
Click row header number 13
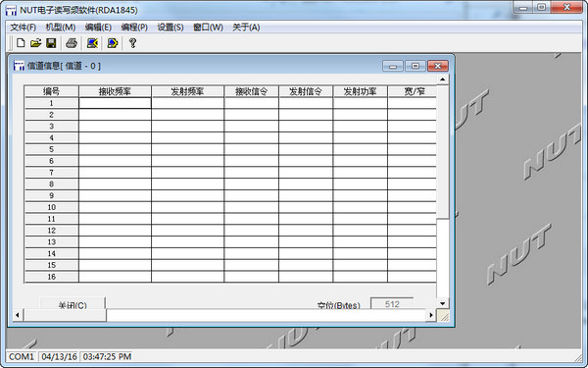(x=51, y=242)
